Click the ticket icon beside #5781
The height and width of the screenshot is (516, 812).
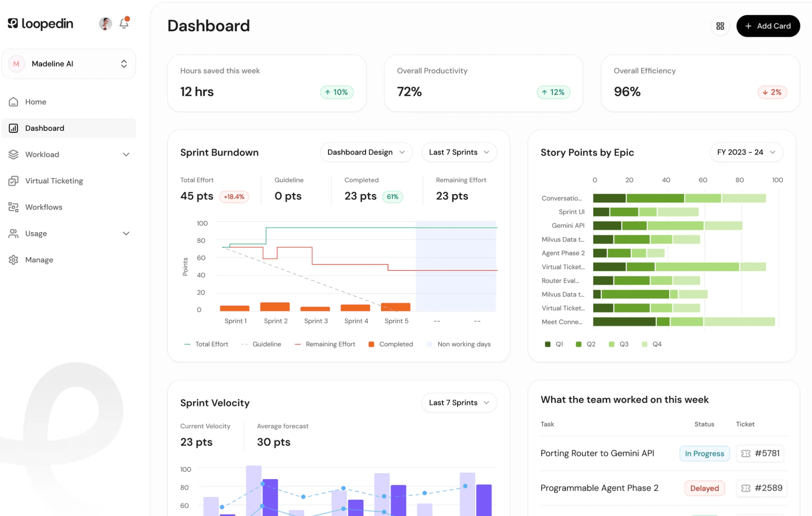point(746,453)
